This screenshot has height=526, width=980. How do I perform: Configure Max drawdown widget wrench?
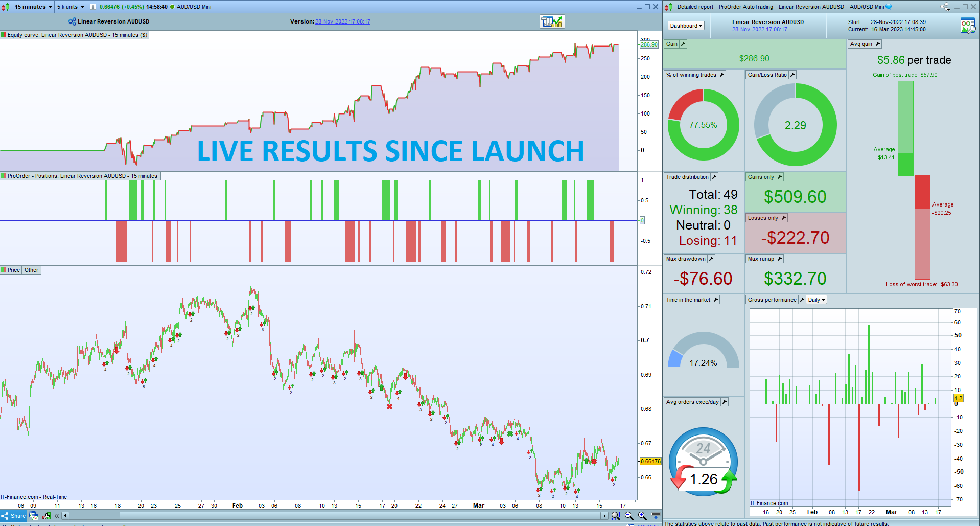pyautogui.click(x=711, y=259)
